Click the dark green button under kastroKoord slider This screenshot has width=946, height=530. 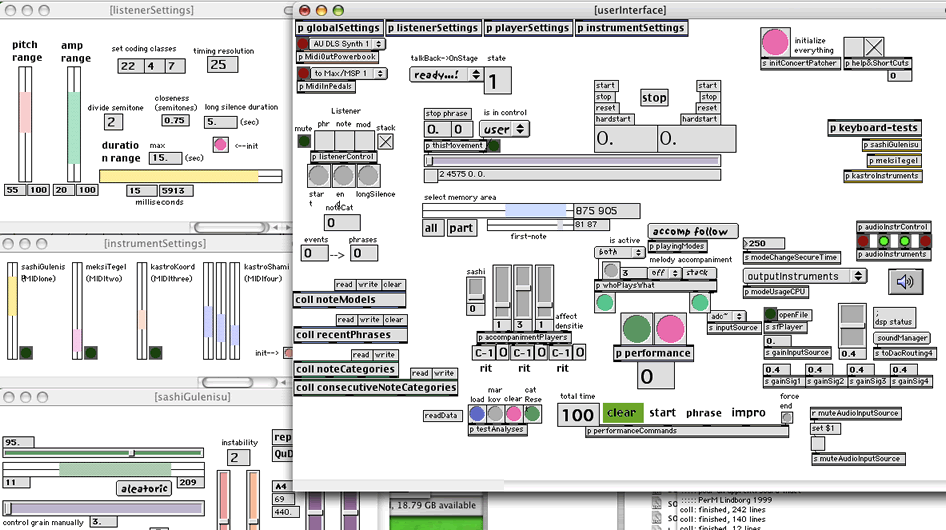tap(155, 353)
